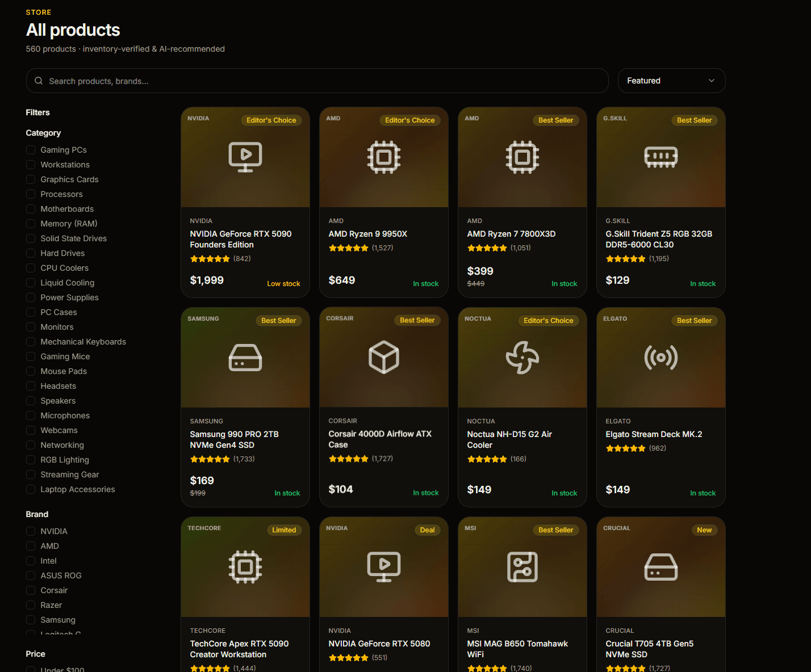This screenshot has width=811, height=672.
Task: Click the $1,999 price text
Action: click(x=207, y=280)
